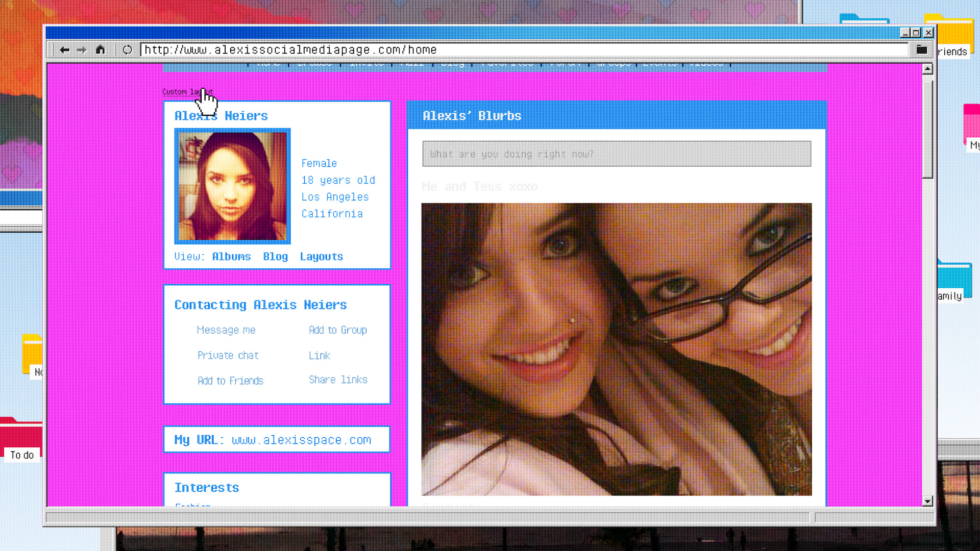Go to the browser home icon
Screen dimensions: 980x551
pos(101,50)
